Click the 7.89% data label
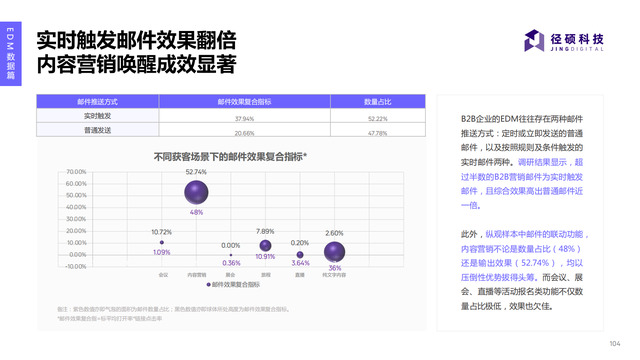Viewport: 640px width, 360px height. (x=265, y=231)
